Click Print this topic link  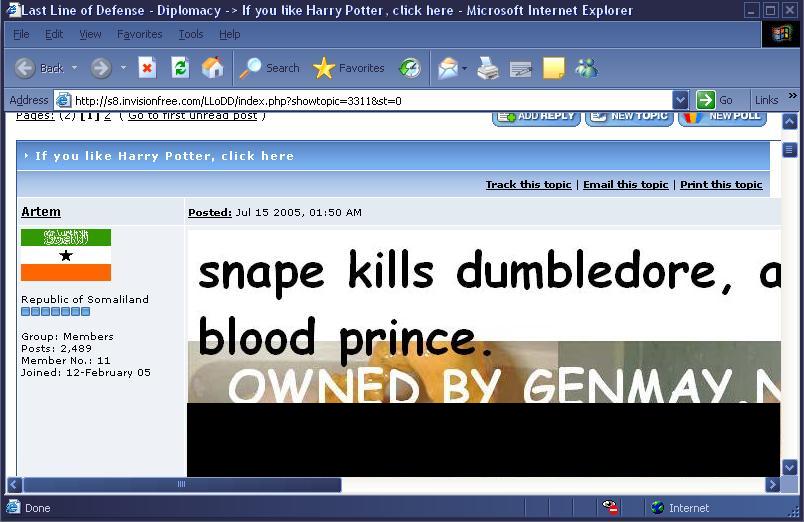pos(721,185)
